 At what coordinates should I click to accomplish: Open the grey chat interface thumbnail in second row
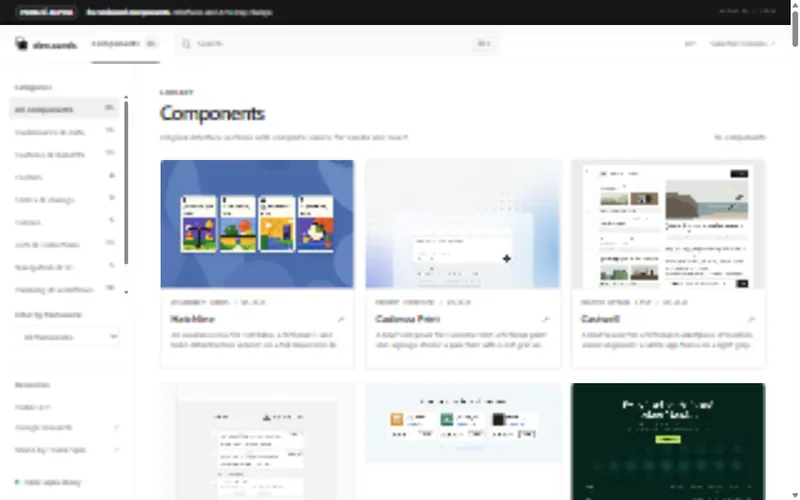pos(257,441)
